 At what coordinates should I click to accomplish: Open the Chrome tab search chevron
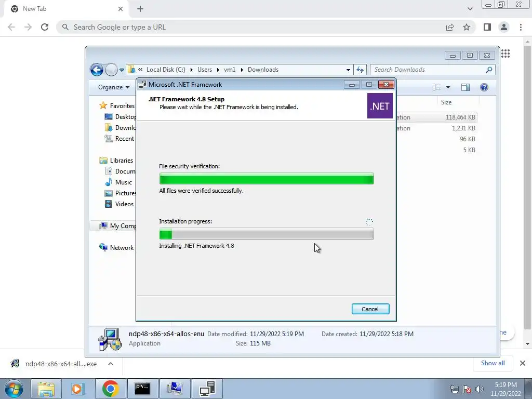click(470, 9)
